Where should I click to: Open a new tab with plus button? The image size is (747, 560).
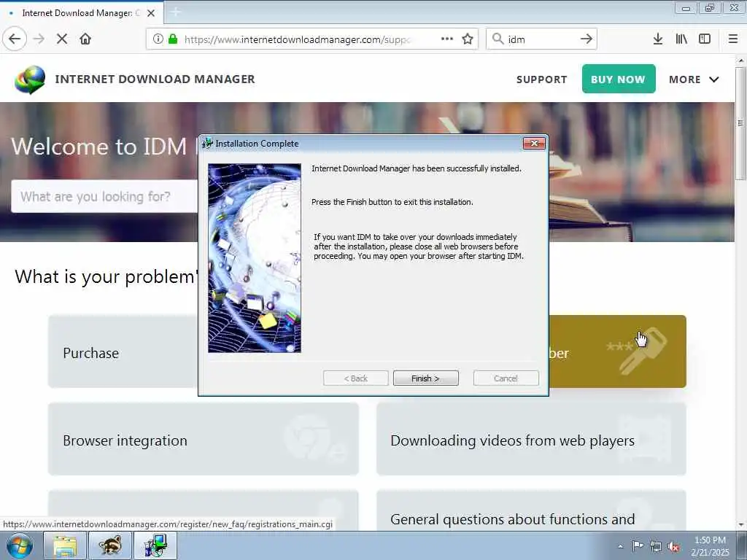click(x=175, y=12)
